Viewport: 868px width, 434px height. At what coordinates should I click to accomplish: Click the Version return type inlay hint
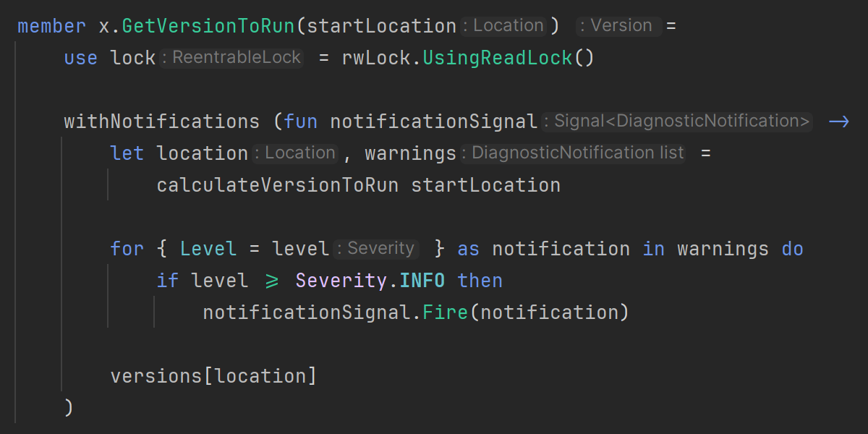(618, 26)
